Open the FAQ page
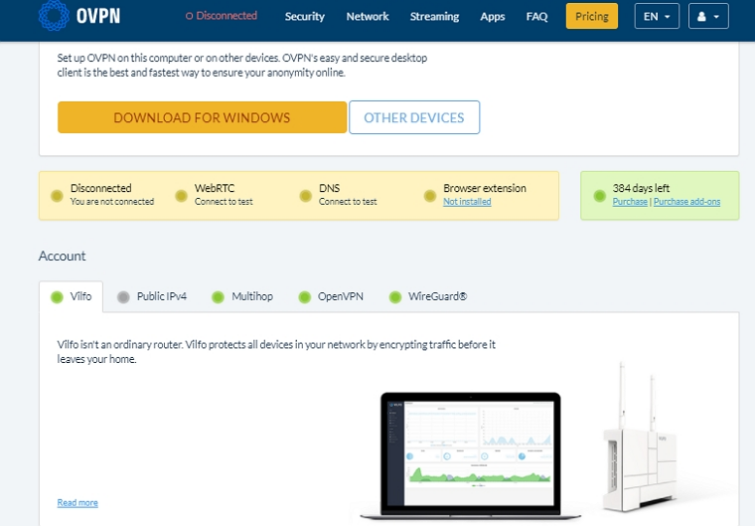This screenshot has height=526, width=755. tap(537, 16)
